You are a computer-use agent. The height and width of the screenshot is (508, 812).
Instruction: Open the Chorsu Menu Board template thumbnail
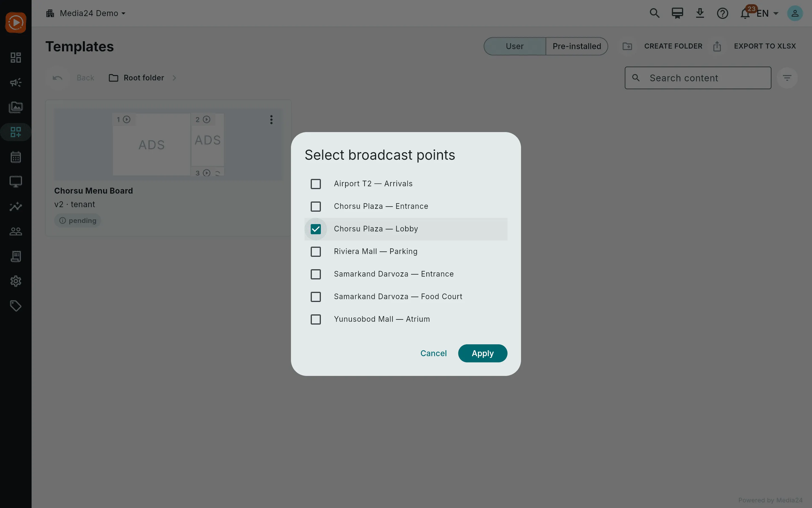(168, 144)
